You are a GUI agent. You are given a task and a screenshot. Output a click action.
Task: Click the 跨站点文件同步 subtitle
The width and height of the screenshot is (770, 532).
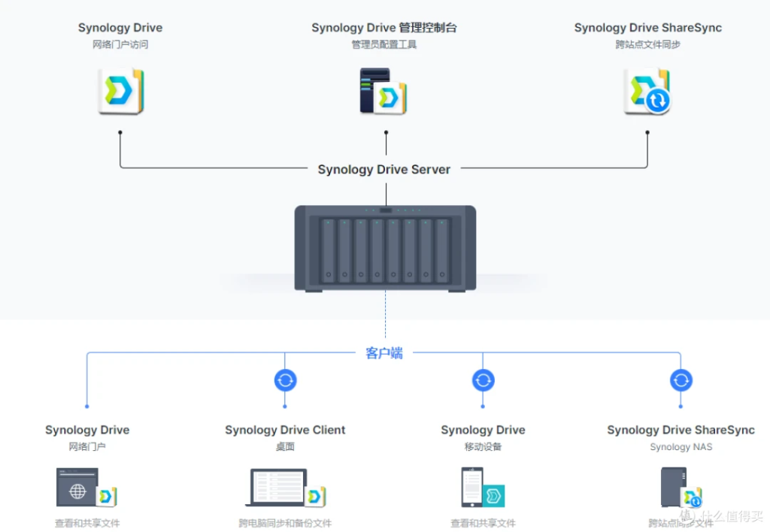[647, 44]
